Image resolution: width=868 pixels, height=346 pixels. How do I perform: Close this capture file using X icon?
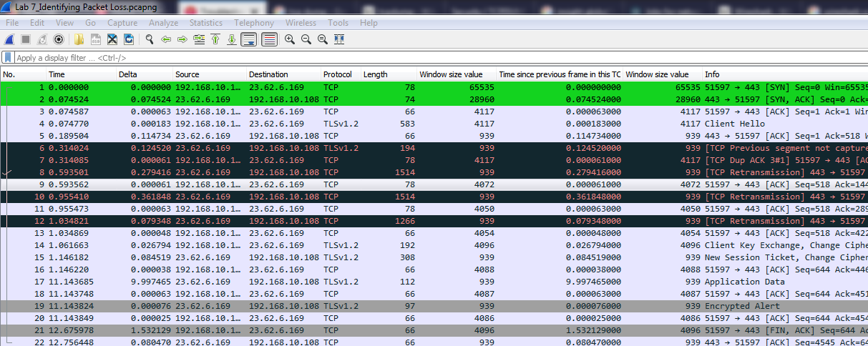tap(113, 39)
